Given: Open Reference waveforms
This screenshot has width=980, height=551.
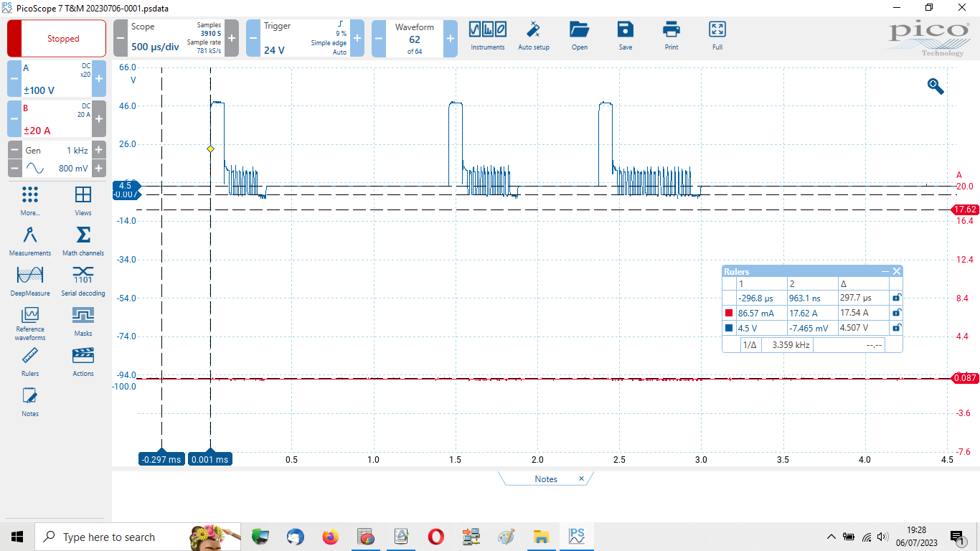Looking at the screenshot, I should click(x=30, y=321).
